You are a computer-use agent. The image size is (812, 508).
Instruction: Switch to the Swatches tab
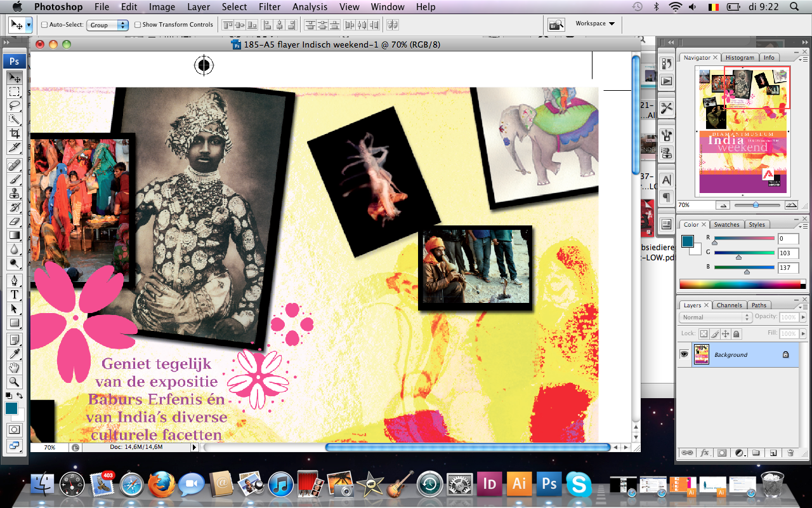click(726, 224)
